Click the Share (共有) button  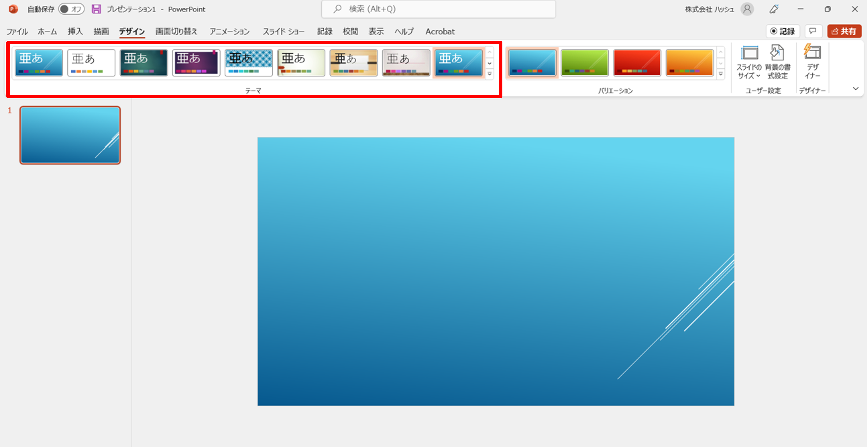tap(844, 31)
